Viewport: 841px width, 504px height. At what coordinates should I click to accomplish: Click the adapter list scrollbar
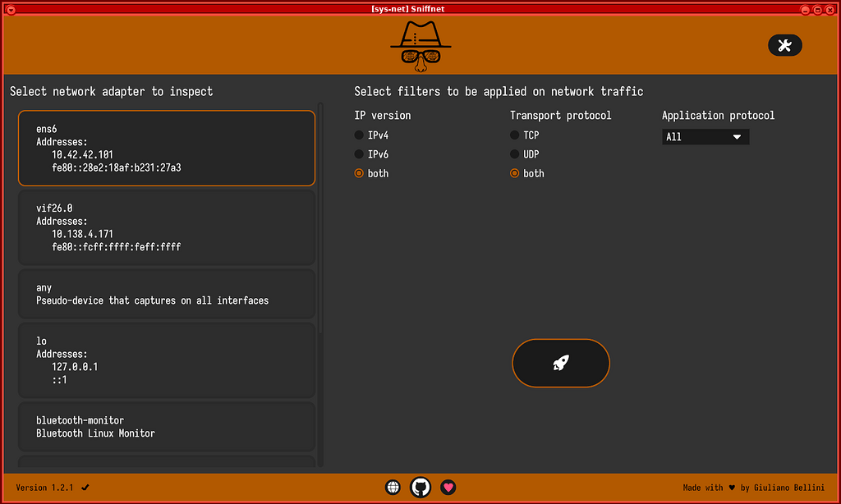320,218
